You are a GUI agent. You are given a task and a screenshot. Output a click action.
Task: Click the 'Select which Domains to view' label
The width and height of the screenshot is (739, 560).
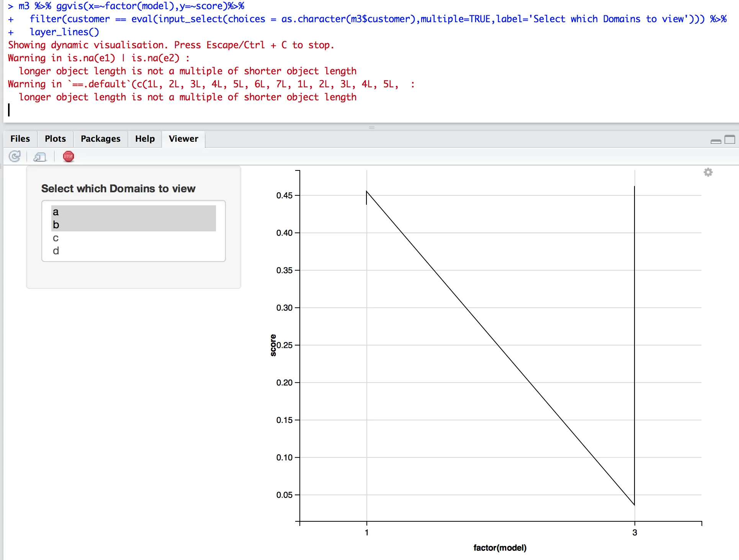coord(118,188)
